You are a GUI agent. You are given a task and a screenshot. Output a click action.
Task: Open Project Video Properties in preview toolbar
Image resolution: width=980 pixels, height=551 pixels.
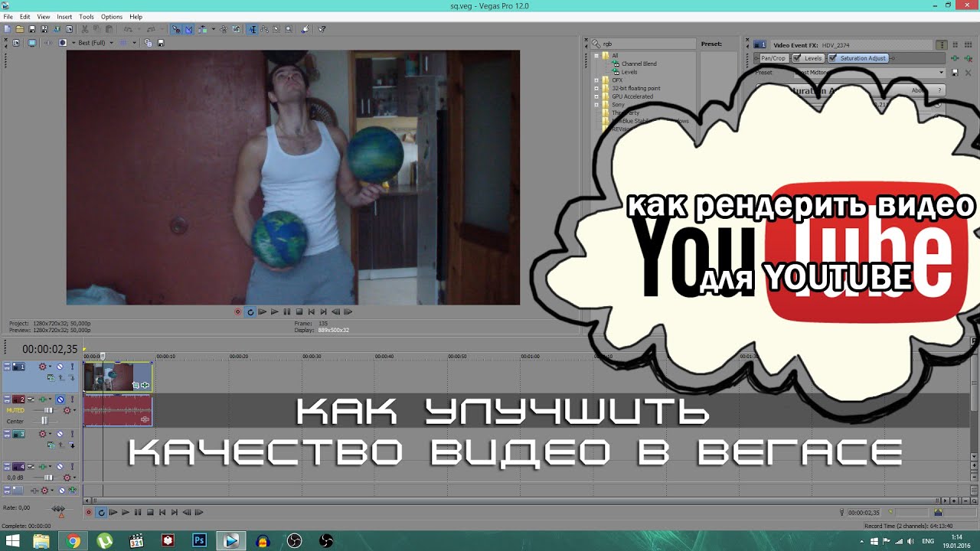(x=16, y=43)
